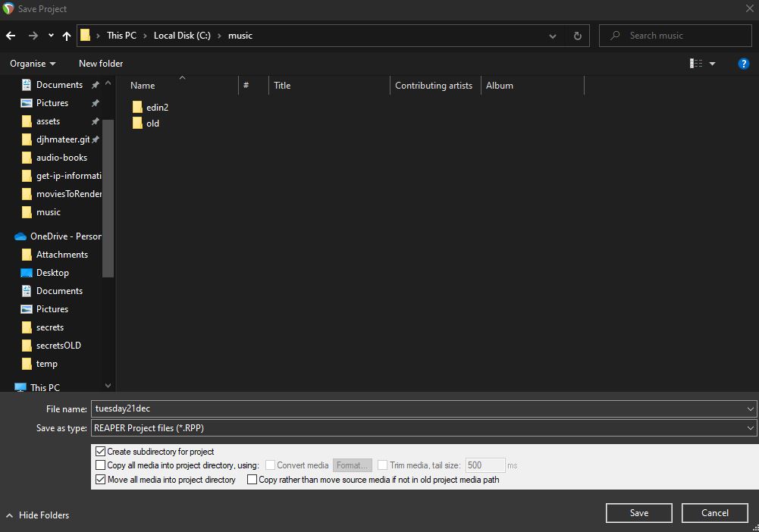Viewport: 759px width, 532px height.
Task: Close the Save Project dialog
Action: pos(749,8)
